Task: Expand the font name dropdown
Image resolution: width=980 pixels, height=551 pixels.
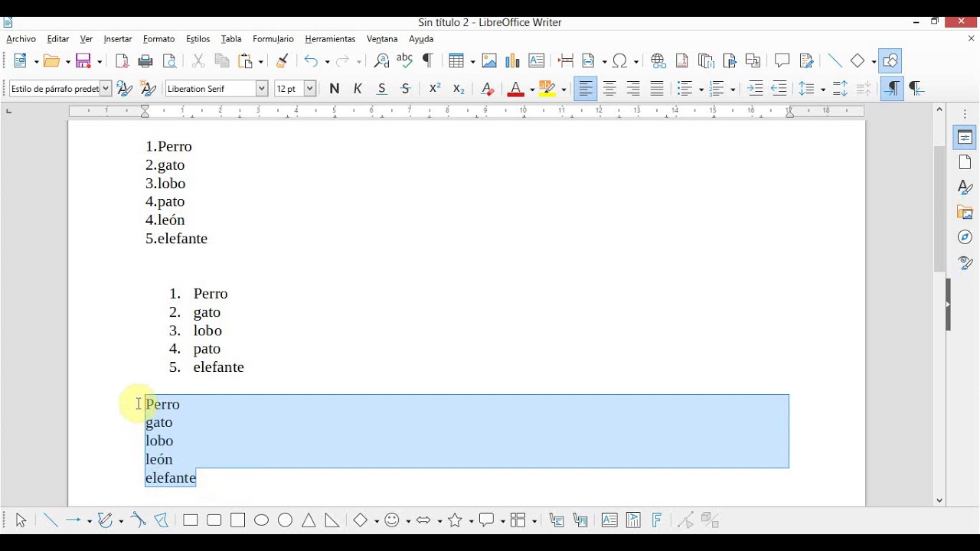Action: (262, 89)
